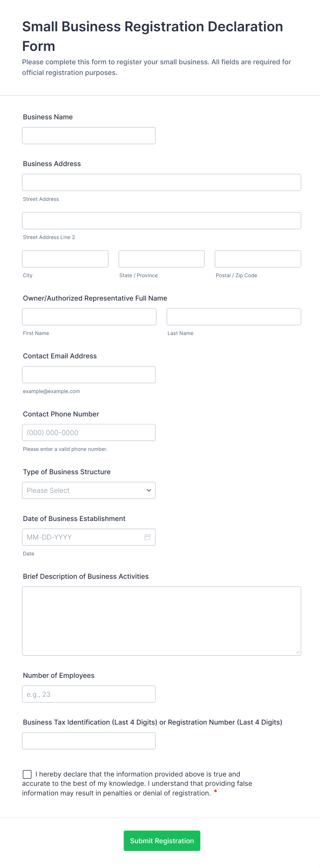Select the Street Address Line 2 field

coord(161,221)
